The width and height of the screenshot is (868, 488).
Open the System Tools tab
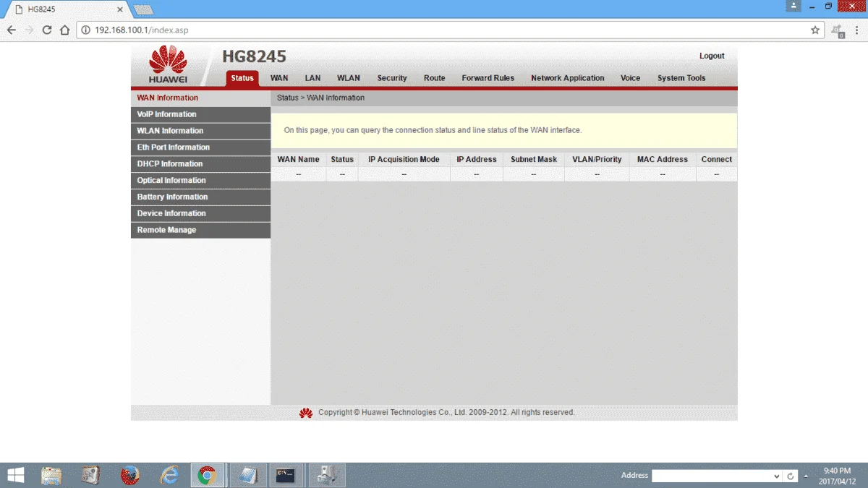681,78
